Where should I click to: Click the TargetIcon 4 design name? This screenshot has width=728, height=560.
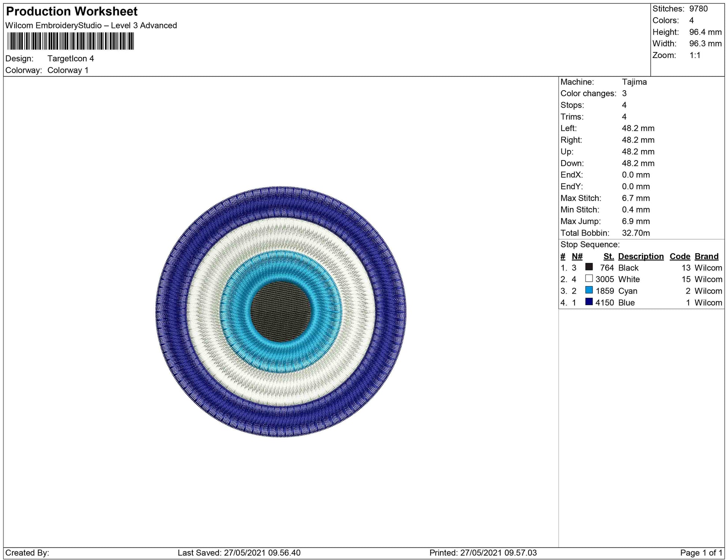(70, 59)
